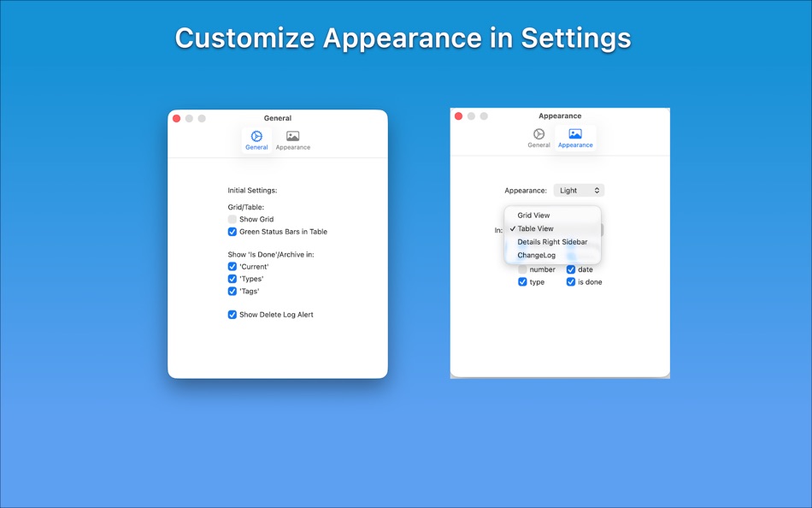Enable the number column checkbox
Image resolution: width=812 pixels, height=508 pixels.
pos(522,269)
